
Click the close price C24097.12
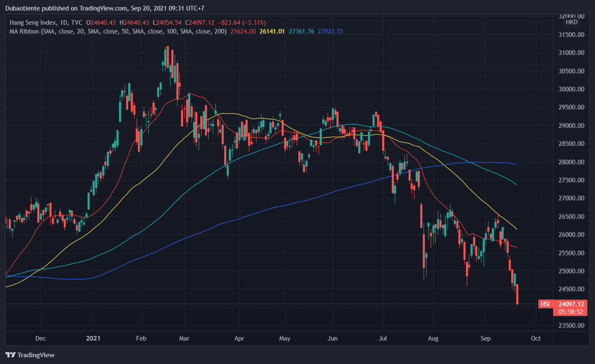[x=199, y=23]
